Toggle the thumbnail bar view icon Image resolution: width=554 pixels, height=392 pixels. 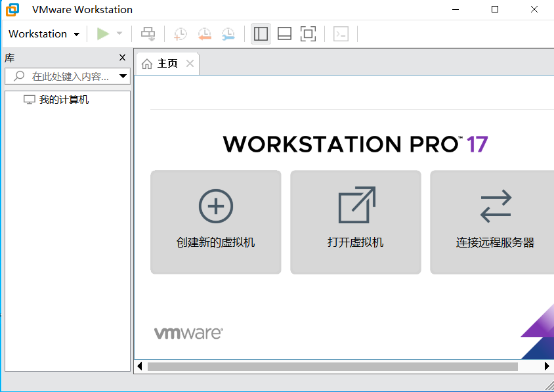pos(284,34)
